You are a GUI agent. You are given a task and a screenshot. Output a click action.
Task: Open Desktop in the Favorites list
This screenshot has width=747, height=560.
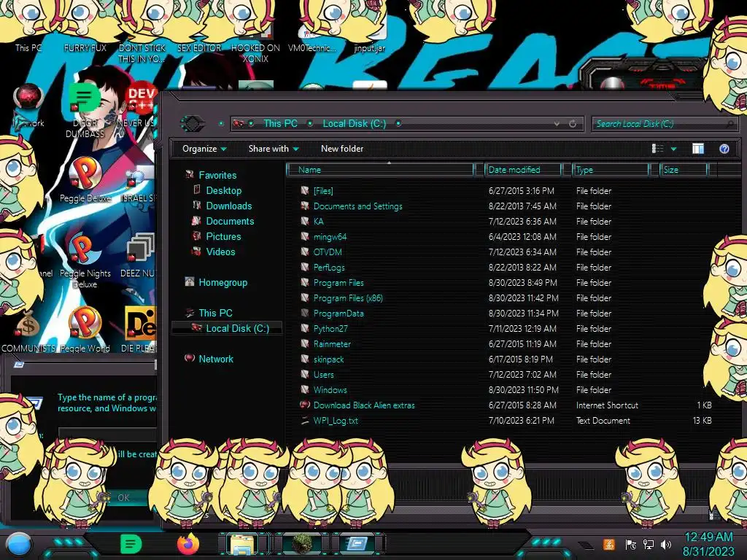click(223, 190)
